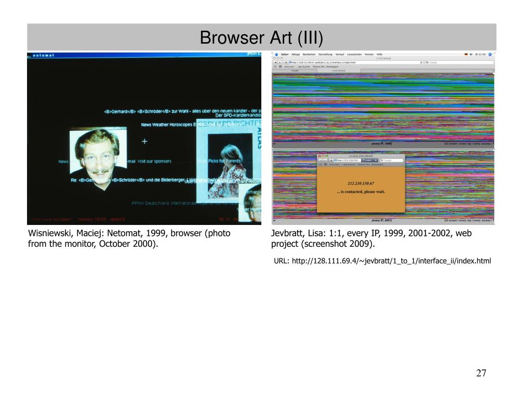This screenshot has width=532, height=399.
Task: Click the slide page number 27
Action: 481,373
